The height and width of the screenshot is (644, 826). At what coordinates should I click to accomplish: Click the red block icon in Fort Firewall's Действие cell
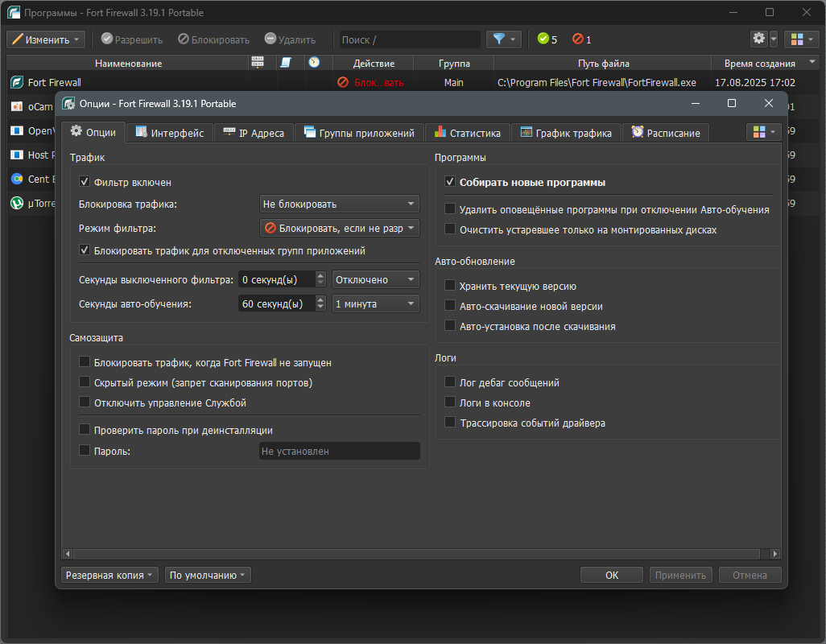click(x=343, y=83)
